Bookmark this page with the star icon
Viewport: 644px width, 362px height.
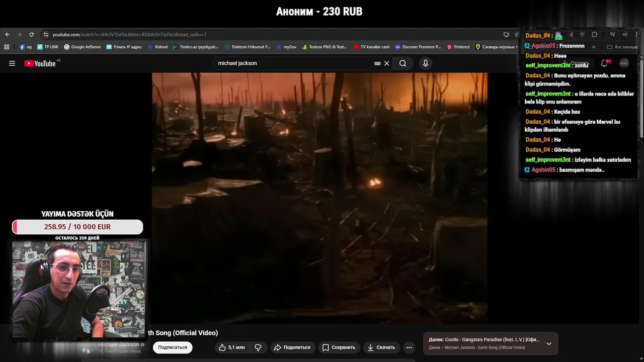tap(516, 35)
